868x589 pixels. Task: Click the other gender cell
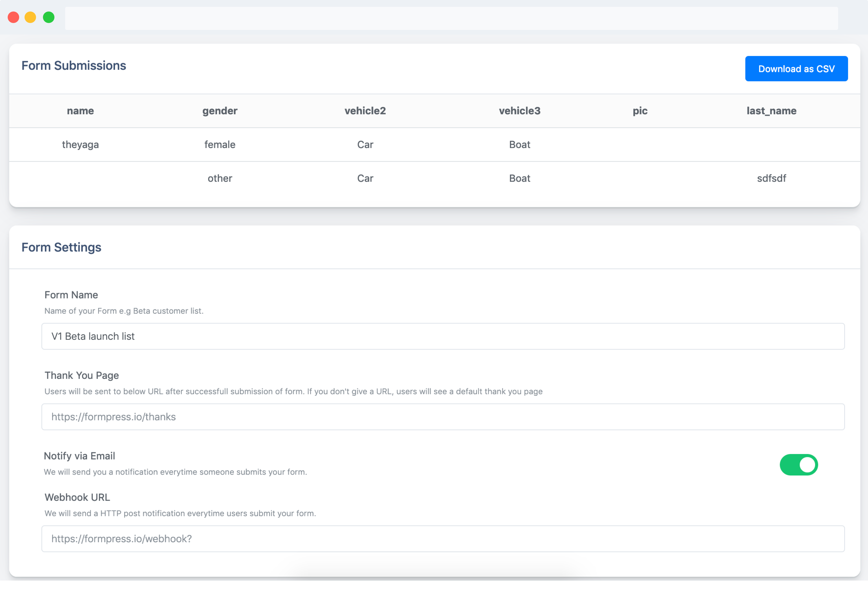pyautogui.click(x=220, y=178)
